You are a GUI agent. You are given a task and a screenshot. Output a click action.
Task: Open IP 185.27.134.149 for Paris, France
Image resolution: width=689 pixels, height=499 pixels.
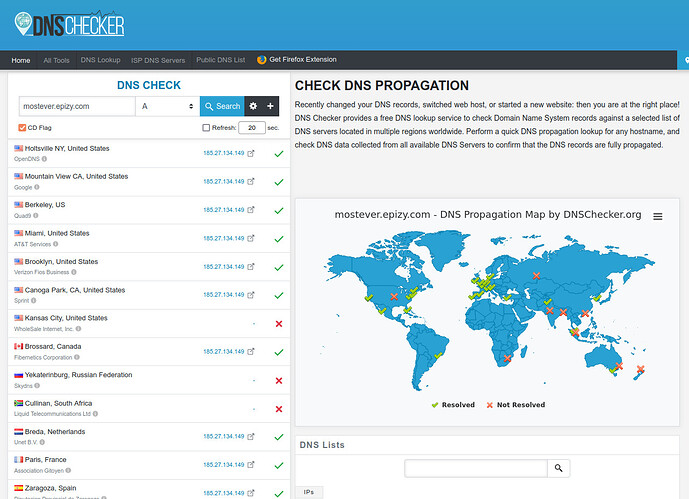point(224,465)
